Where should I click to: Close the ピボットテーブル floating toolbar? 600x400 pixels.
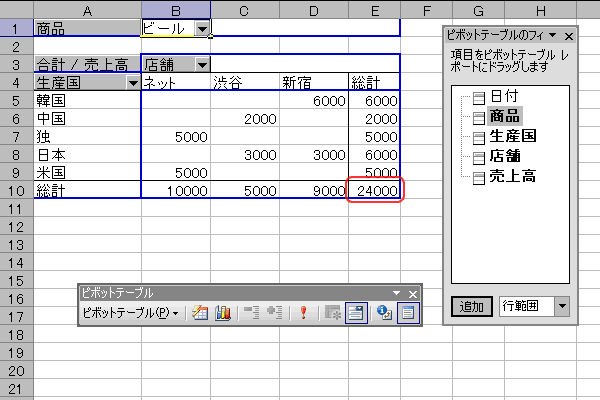pos(413,294)
